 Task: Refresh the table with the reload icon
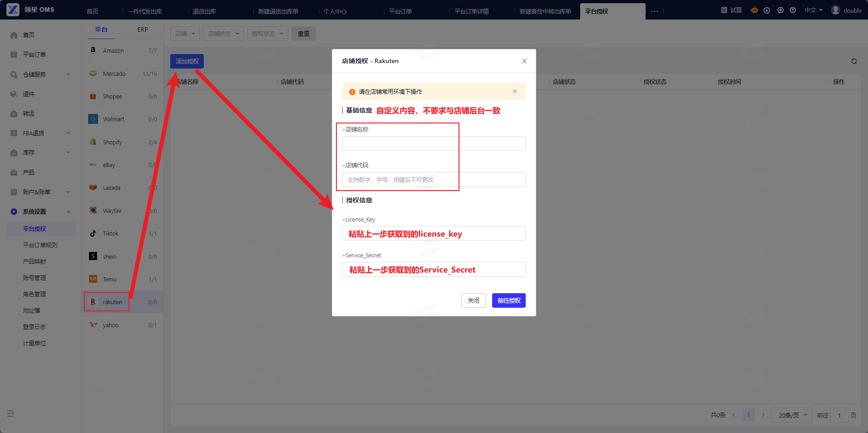coord(854,61)
